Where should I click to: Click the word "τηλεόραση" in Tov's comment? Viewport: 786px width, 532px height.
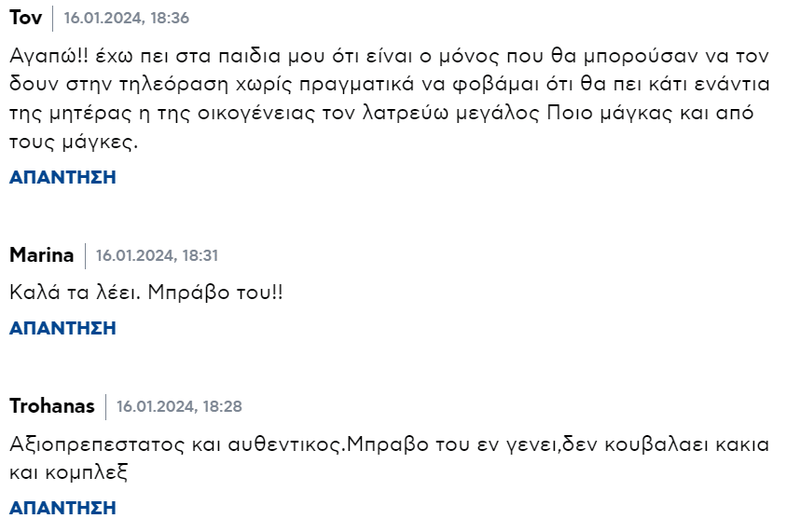[x=186, y=85]
